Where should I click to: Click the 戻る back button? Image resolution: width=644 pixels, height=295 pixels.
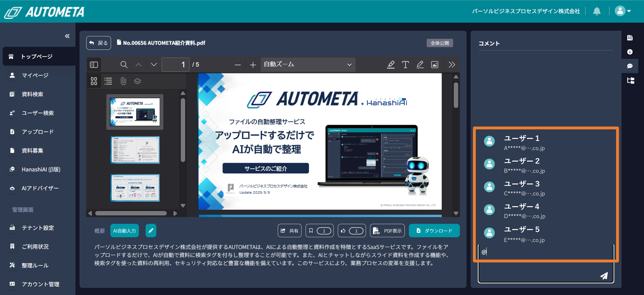98,43
